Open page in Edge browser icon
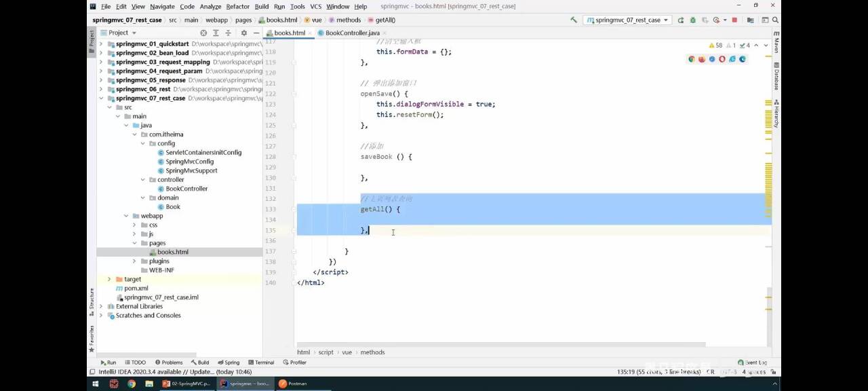 click(743, 59)
